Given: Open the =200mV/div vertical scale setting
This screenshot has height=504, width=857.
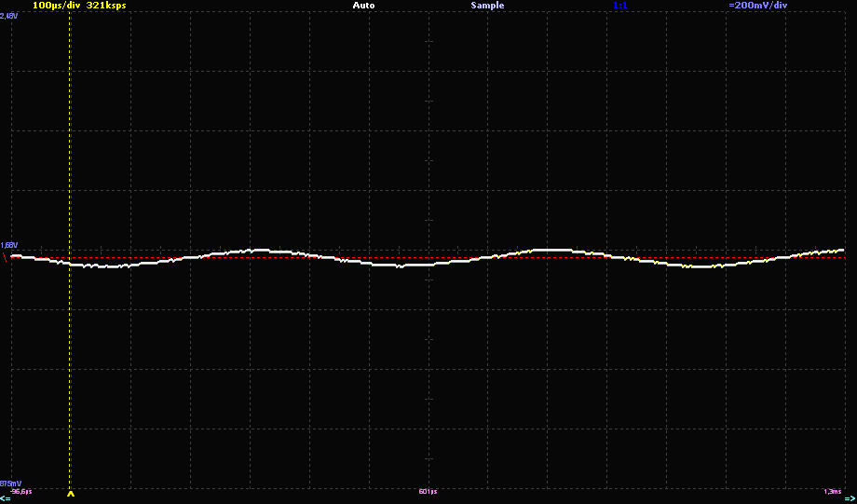Looking at the screenshot, I should (758, 6).
